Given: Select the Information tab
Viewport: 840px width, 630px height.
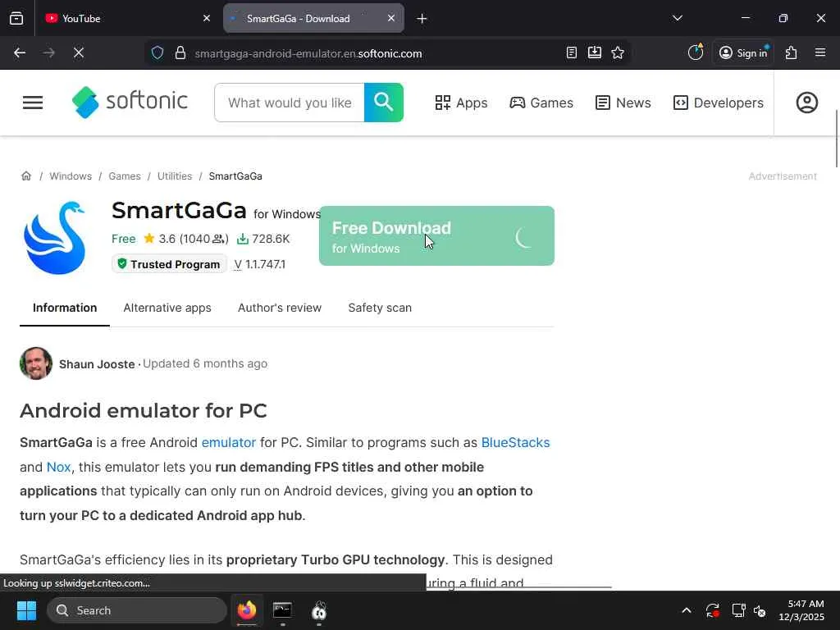Looking at the screenshot, I should click(x=65, y=308).
